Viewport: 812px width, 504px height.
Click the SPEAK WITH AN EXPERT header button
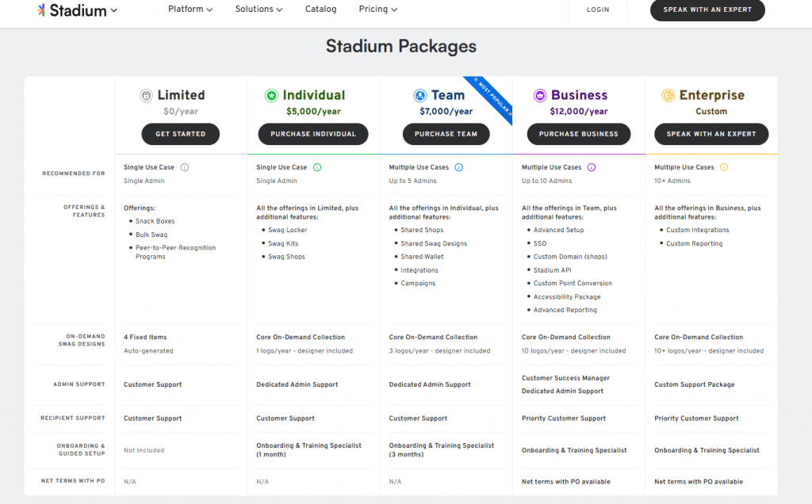tap(707, 10)
